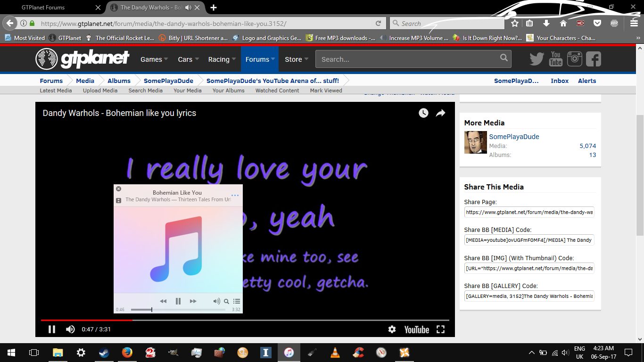Screen dimensions: 644x362
Task: Open Albums breadcrumb link
Action: [119, 81]
